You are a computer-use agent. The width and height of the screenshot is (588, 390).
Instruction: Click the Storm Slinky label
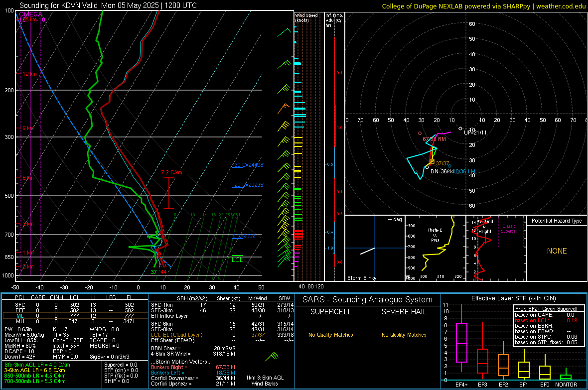pos(361,278)
